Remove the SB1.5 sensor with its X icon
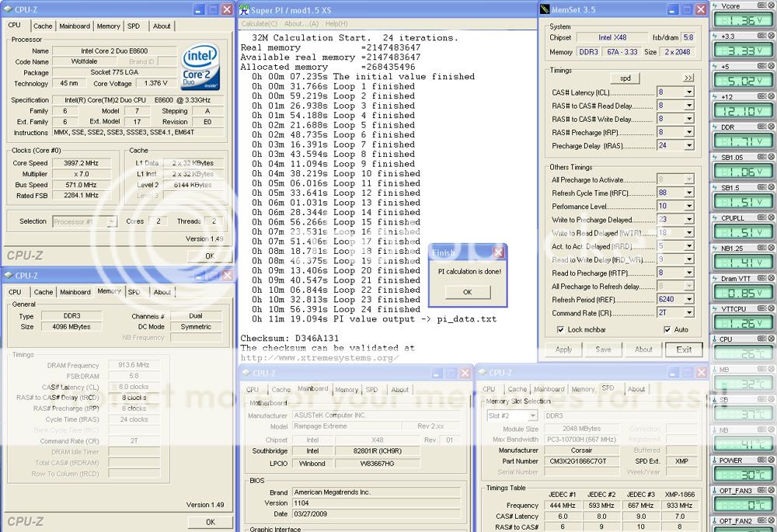This screenshot has height=532, width=777. 772,188
